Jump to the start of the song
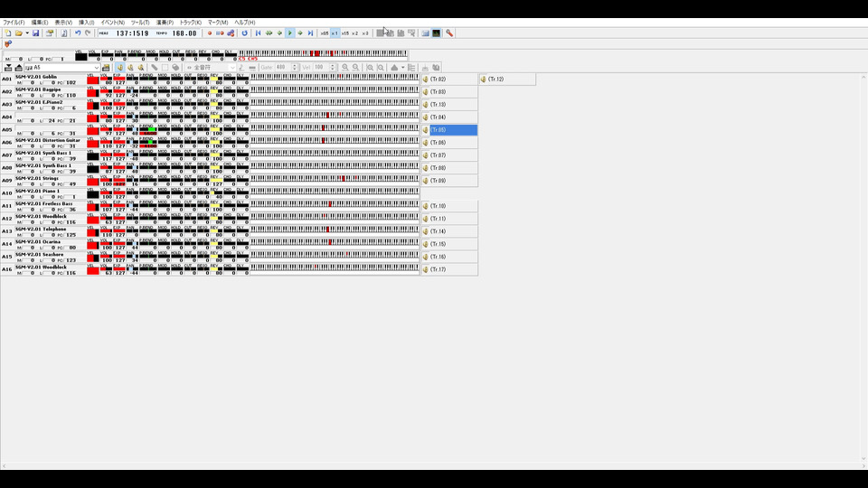Viewport: 868px width, 488px height. (x=258, y=33)
